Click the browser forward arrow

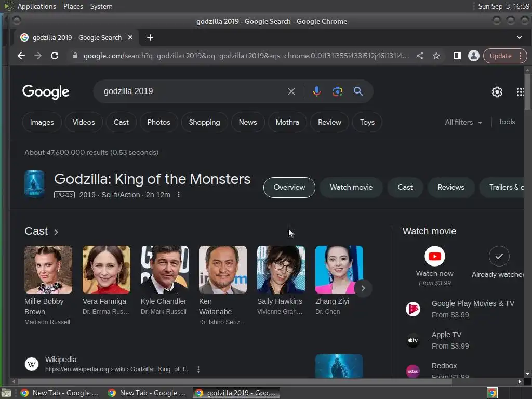click(x=37, y=56)
